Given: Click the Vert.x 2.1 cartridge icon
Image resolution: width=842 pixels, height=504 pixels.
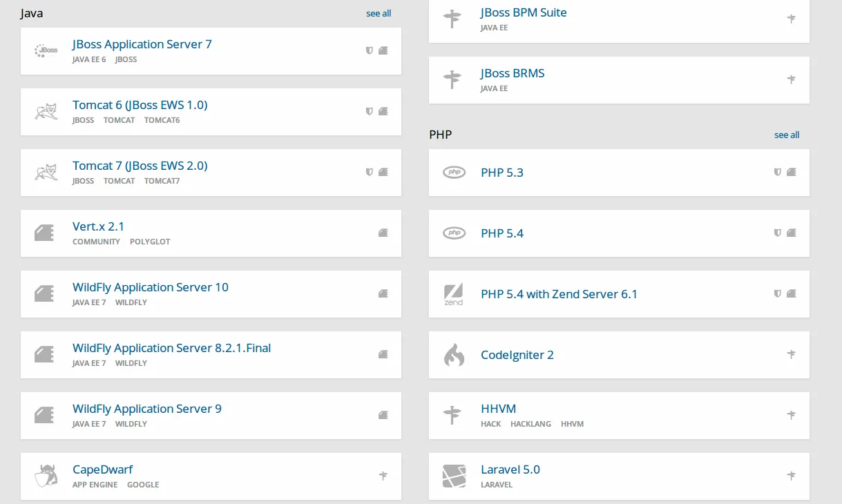Looking at the screenshot, I should [44, 233].
